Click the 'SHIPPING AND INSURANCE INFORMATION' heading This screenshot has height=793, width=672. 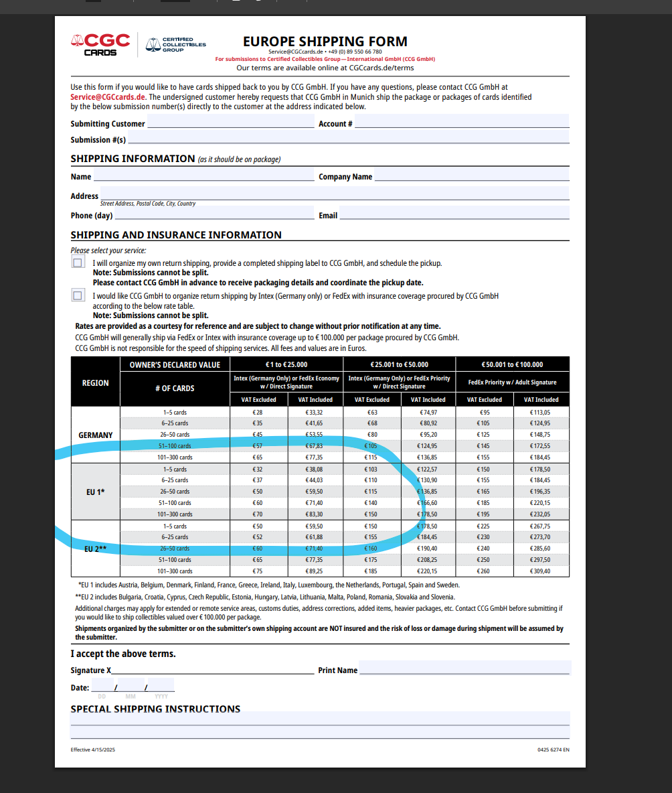pos(176,234)
